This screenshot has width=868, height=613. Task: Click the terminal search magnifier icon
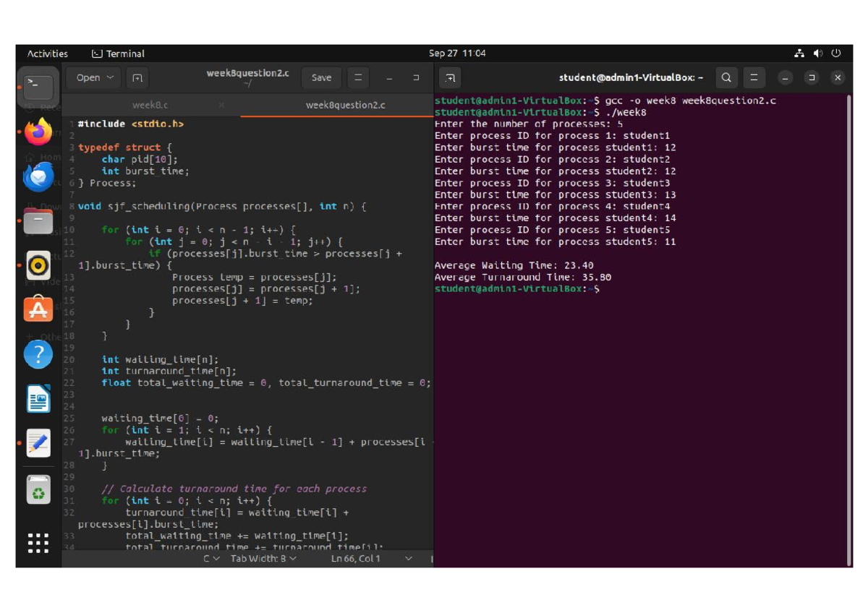[x=726, y=78]
